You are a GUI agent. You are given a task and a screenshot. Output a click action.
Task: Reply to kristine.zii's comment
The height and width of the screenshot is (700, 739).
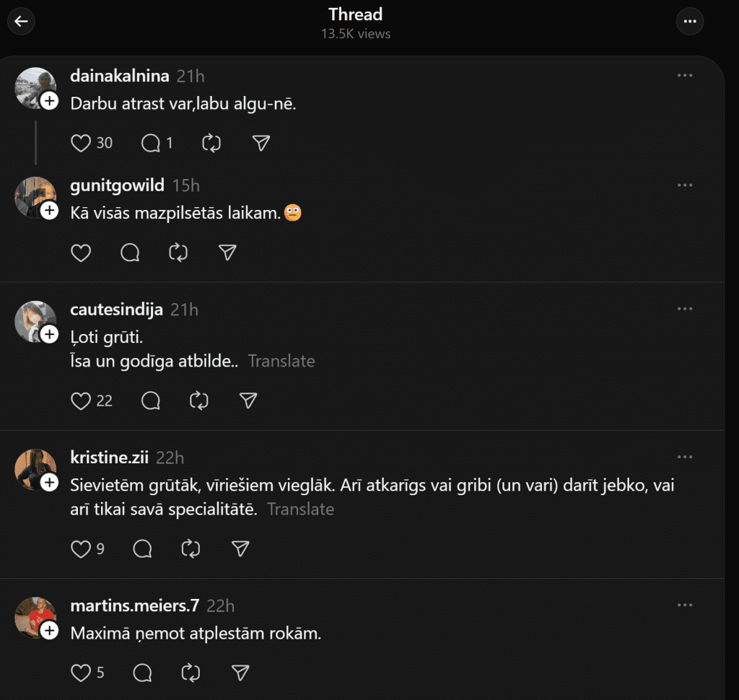point(143,549)
